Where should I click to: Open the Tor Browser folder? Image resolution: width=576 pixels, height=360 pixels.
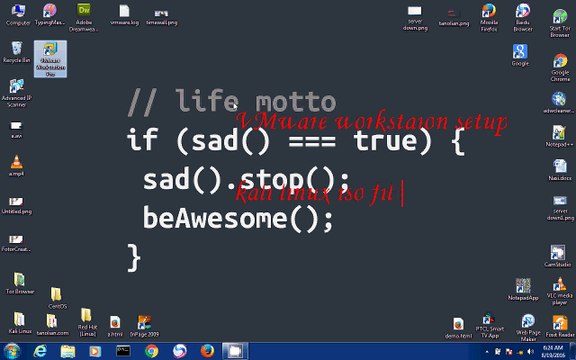point(19,284)
